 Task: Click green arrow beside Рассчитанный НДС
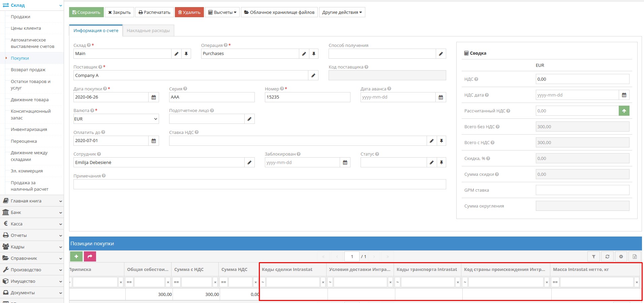click(x=624, y=111)
